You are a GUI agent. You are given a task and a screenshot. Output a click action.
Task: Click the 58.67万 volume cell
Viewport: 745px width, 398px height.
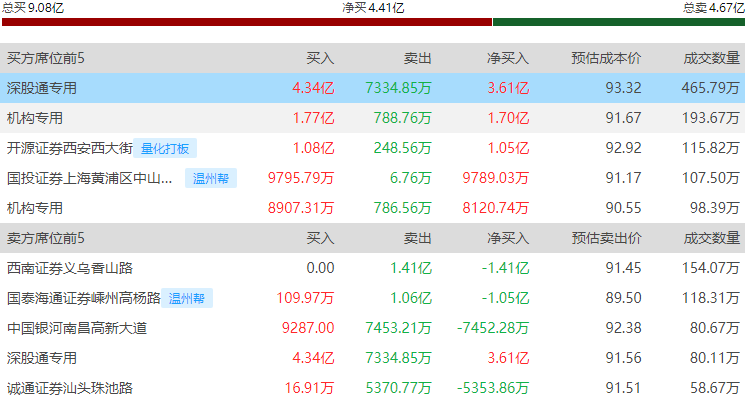pyautogui.click(x=715, y=388)
